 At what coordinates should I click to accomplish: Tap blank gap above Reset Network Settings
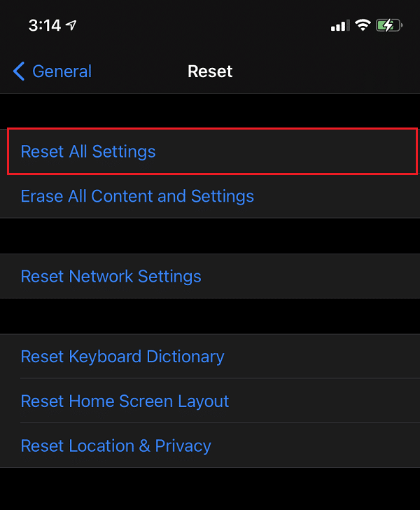(x=210, y=236)
